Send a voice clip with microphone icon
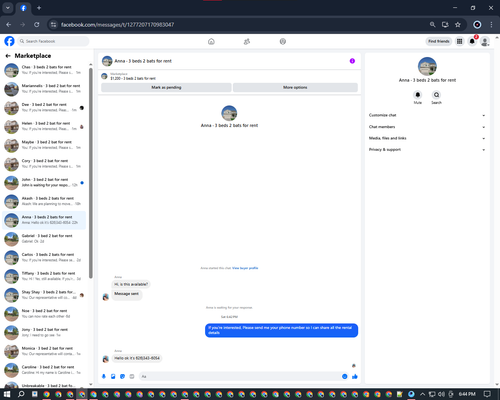The height and width of the screenshot is (400, 500). (104, 376)
